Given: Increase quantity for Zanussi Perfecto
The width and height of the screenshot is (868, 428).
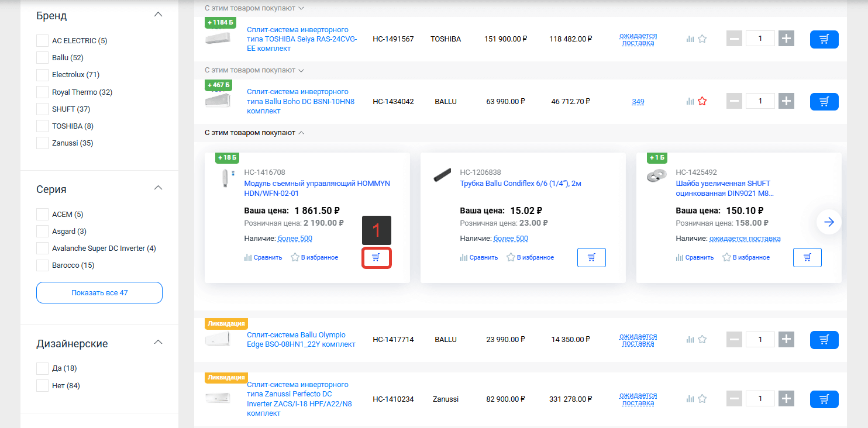Looking at the screenshot, I should point(787,399).
